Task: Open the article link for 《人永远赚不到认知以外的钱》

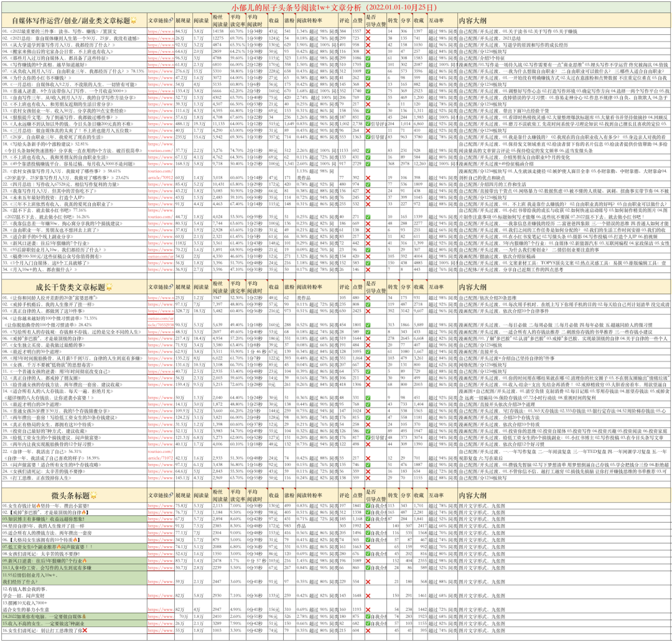Action: pos(161,124)
